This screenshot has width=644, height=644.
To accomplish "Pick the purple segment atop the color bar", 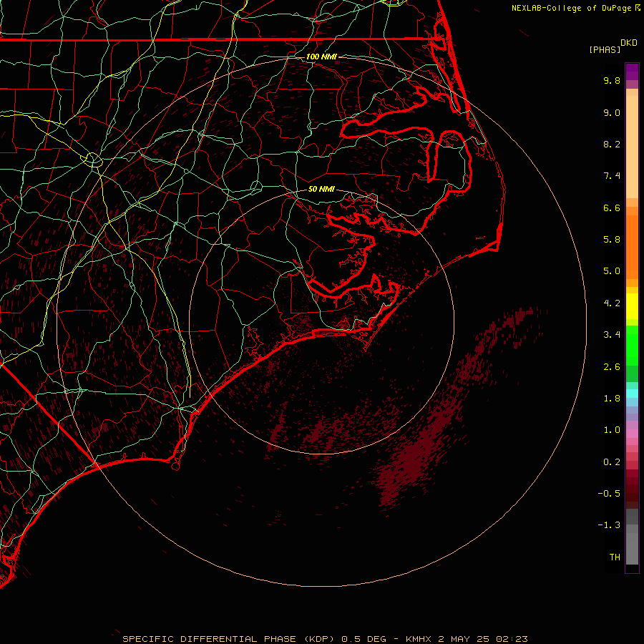I will click(632, 72).
